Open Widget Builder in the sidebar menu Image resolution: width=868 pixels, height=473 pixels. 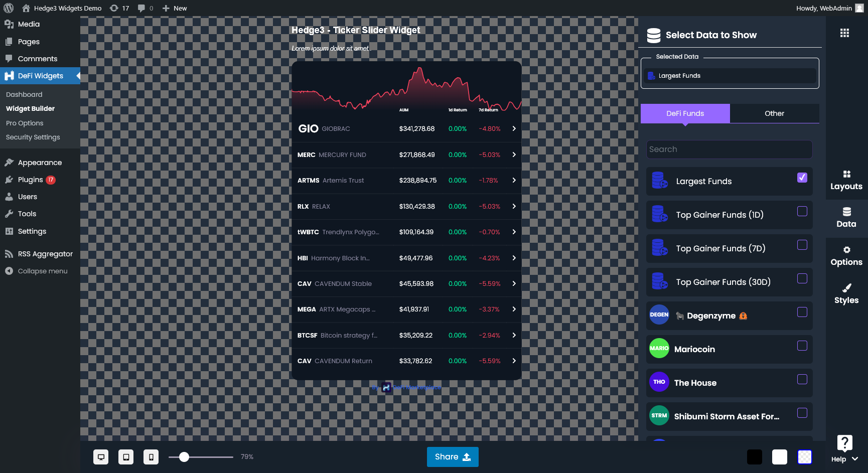(x=30, y=108)
